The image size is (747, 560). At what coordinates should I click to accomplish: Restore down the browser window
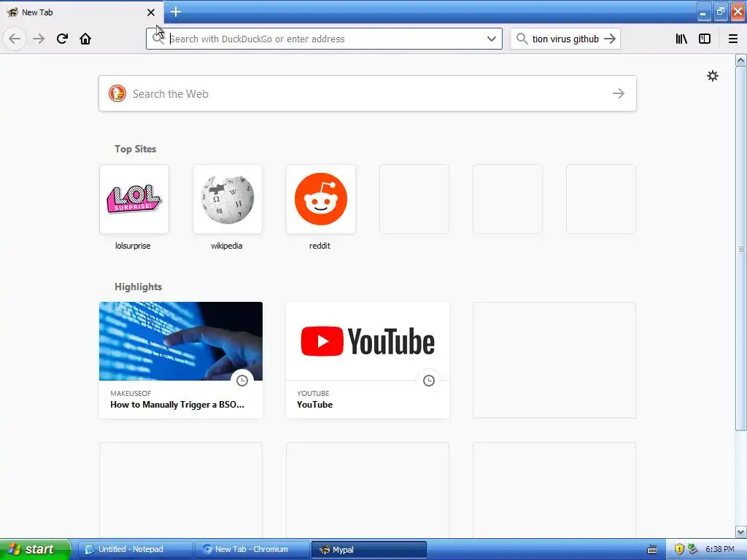point(720,12)
